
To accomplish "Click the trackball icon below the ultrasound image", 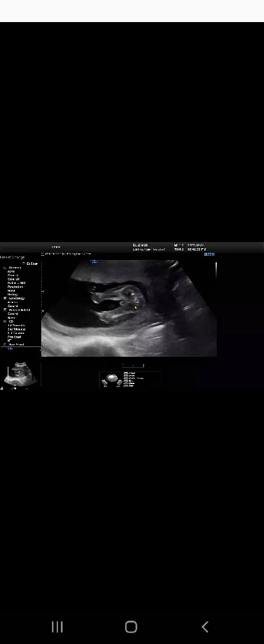I will [111, 379].
